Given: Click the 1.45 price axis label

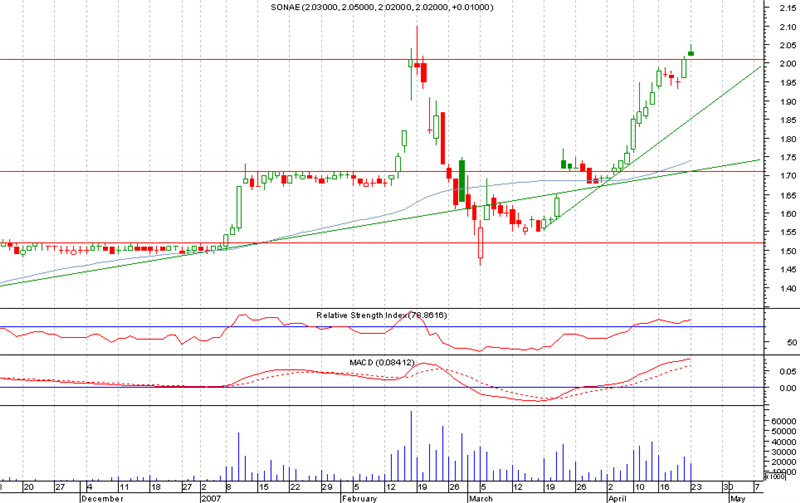Looking at the screenshot, I should pyautogui.click(x=788, y=270).
